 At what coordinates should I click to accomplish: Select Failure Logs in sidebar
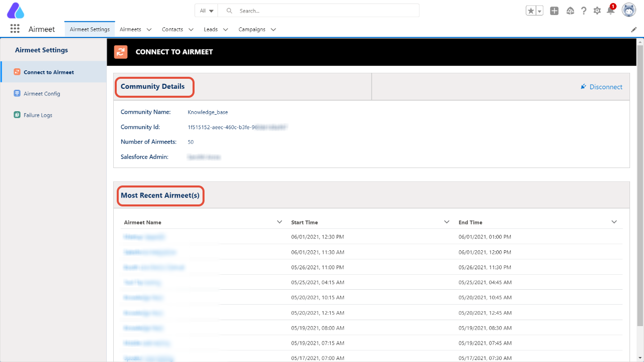pyautogui.click(x=53, y=115)
